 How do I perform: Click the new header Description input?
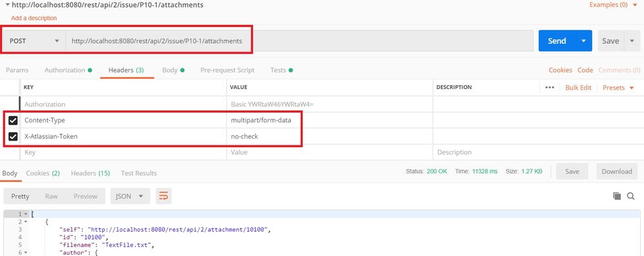pos(538,152)
